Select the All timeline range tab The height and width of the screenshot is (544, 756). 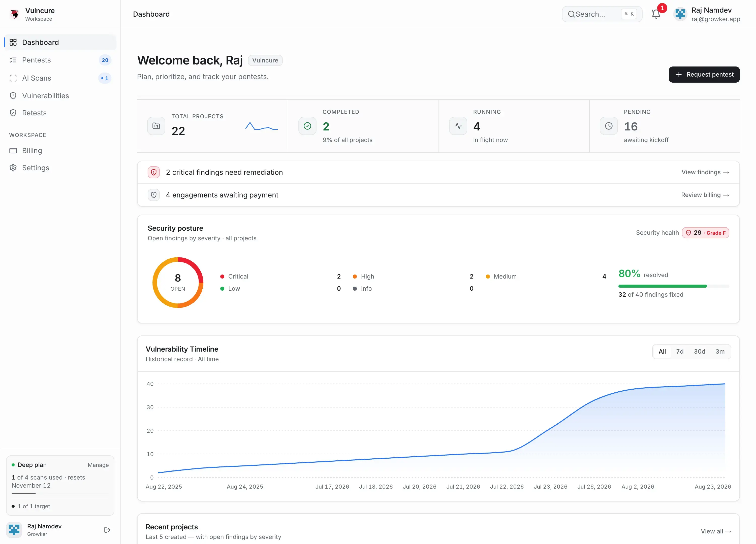point(662,351)
